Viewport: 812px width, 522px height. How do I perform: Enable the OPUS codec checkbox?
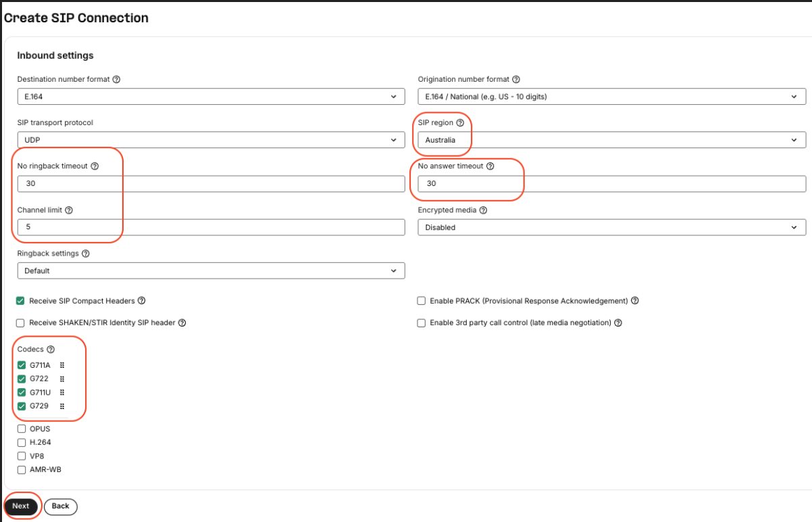point(22,429)
